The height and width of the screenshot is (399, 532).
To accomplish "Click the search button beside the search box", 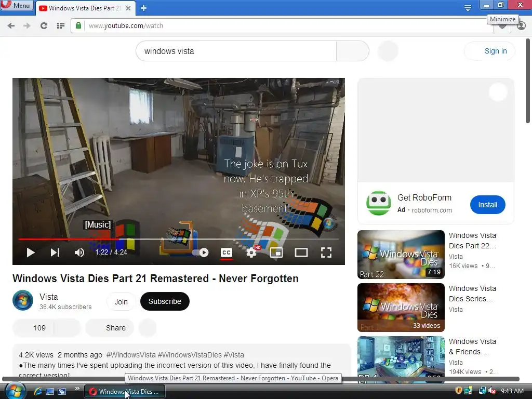I will coord(353,51).
